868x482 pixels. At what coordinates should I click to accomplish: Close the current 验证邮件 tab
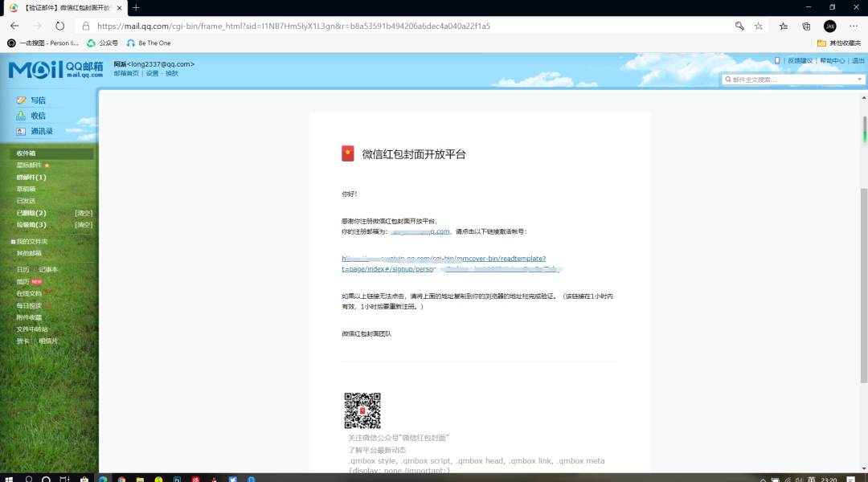119,8
